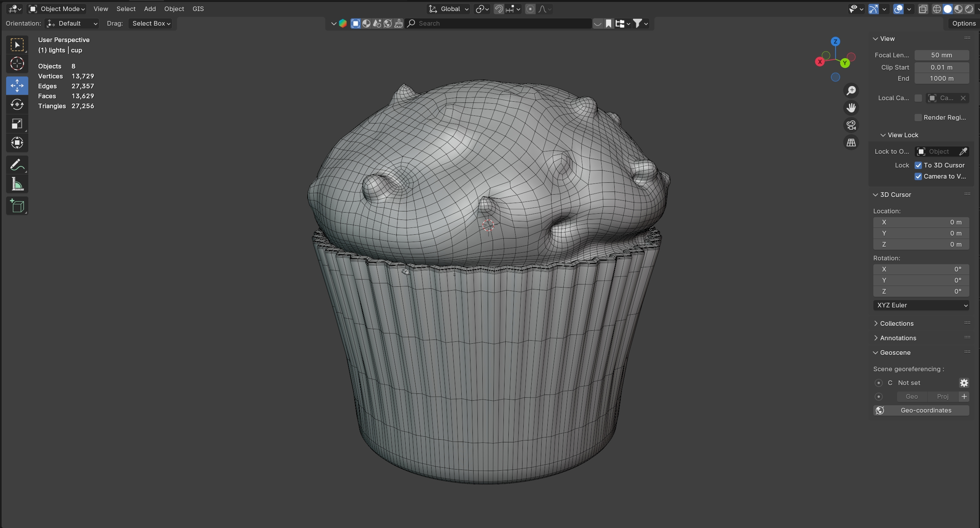Open Object Mode dropdown
This screenshot has width=980, height=528.
(x=57, y=9)
